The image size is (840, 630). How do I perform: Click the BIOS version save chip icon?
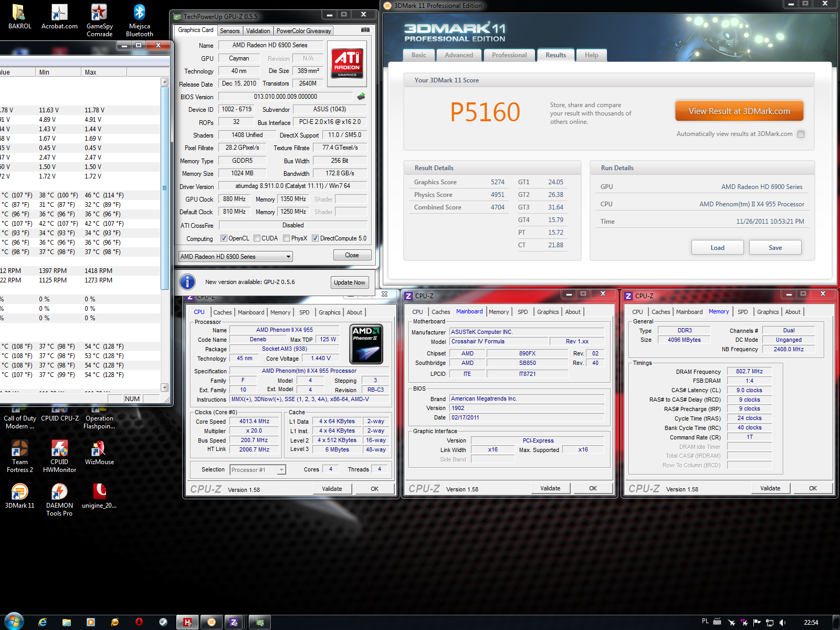pyautogui.click(x=361, y=97)
